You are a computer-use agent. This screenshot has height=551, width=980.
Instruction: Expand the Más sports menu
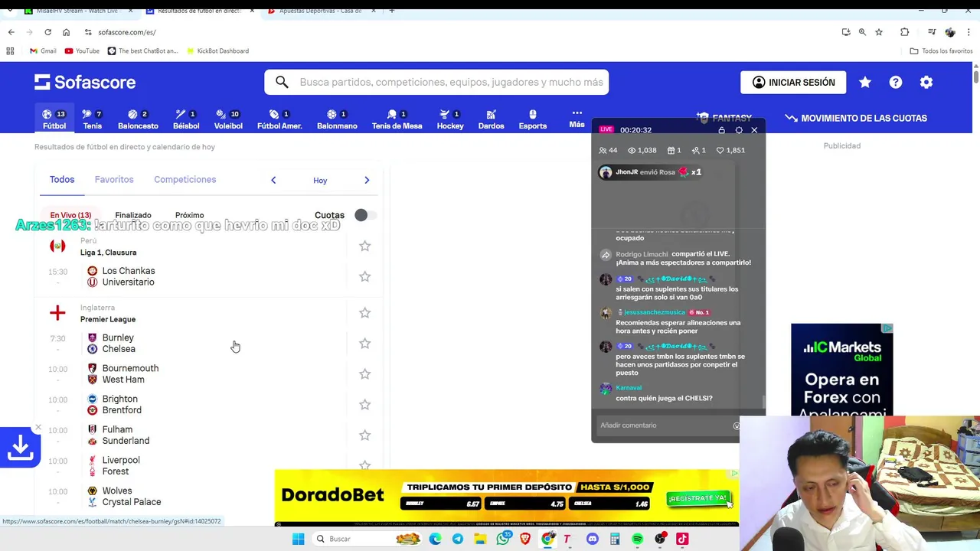[577, 119]
